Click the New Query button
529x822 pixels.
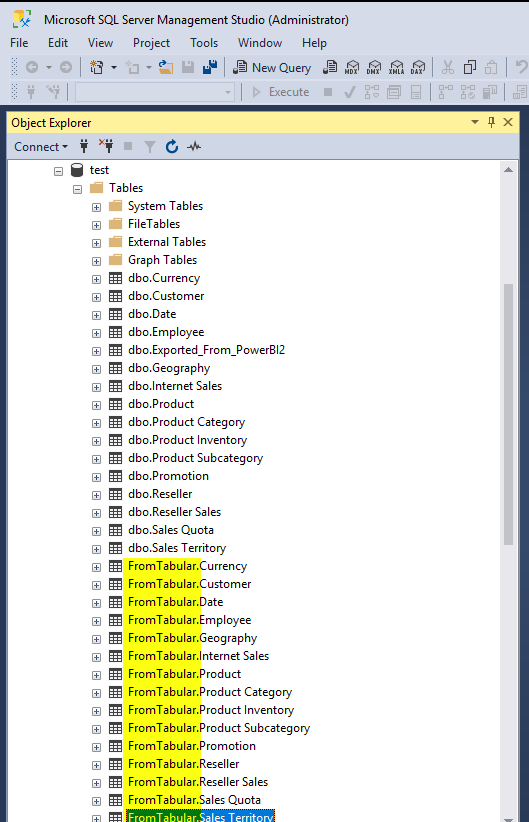(272, 68)
